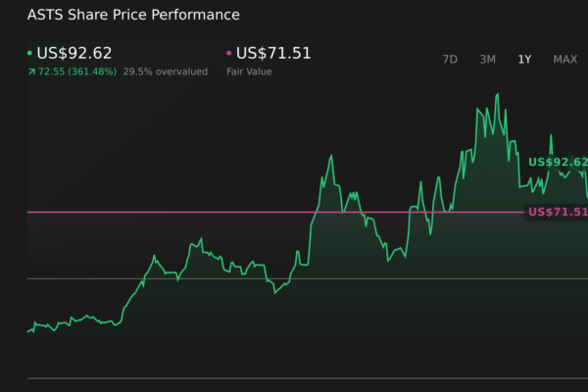Select the 3M time range
The height and width of the screenshot is (392, 588).
click(487, 59)
